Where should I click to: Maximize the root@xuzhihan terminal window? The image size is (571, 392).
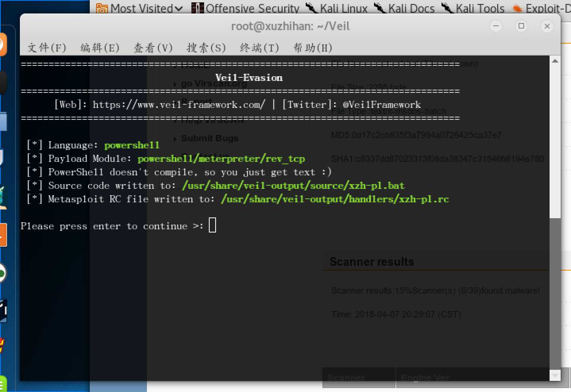521,26
